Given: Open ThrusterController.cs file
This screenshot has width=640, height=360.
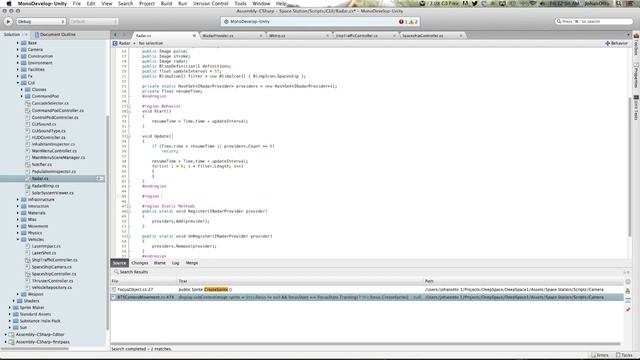Looking at the screenshot, I should coord(52,281).
